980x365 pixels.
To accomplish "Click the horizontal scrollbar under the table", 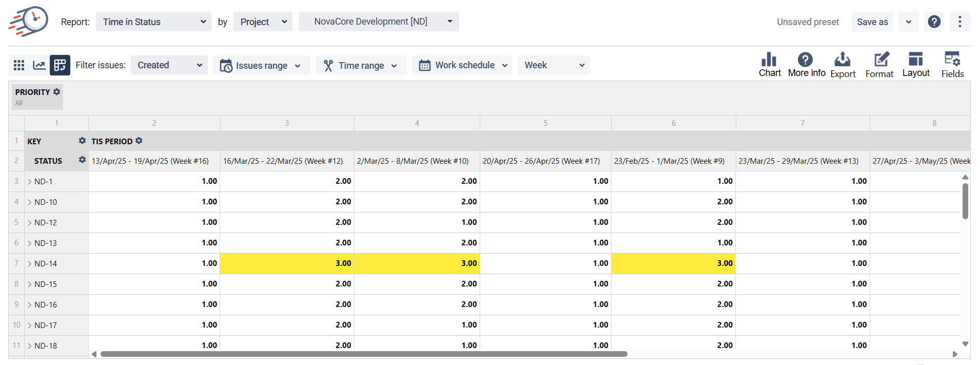I will pyautogui.click(x=363, y=354).
